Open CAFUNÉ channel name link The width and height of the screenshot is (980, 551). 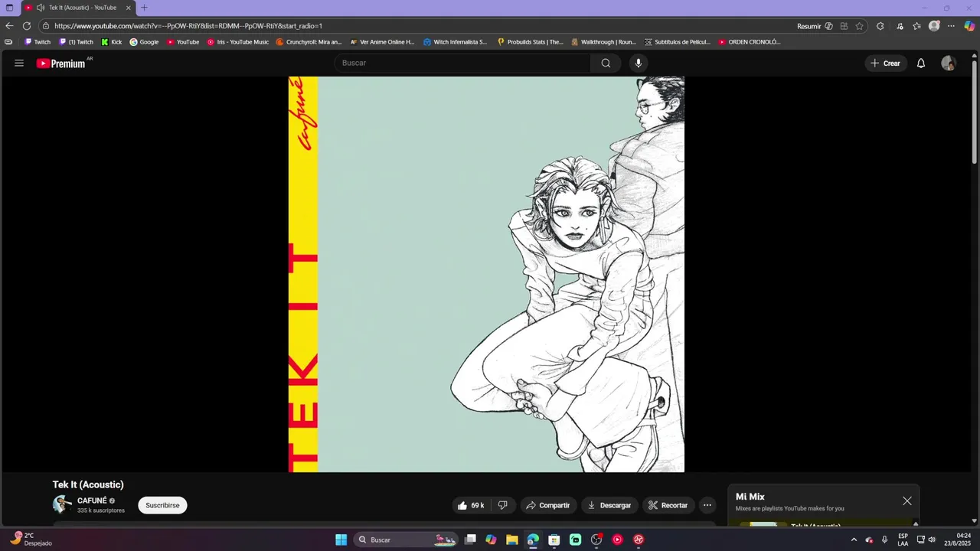pos(92,500)
